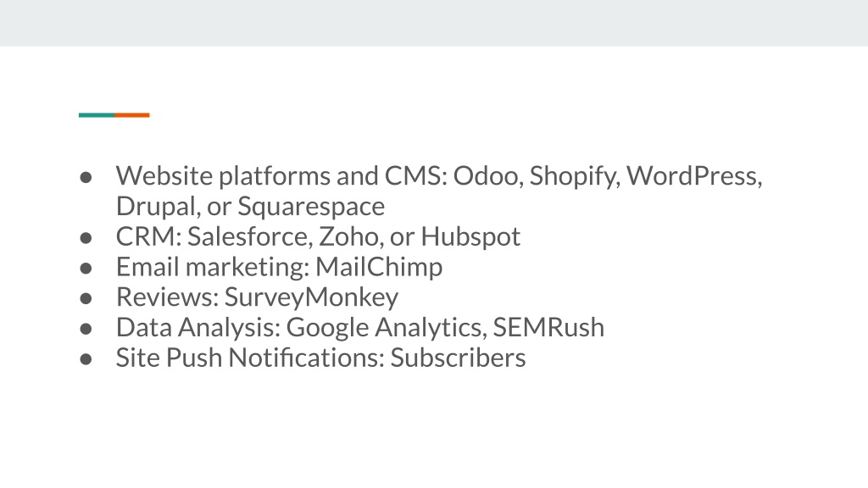
Task: Click the word SurveyMonkey
Action: [311, 297]
